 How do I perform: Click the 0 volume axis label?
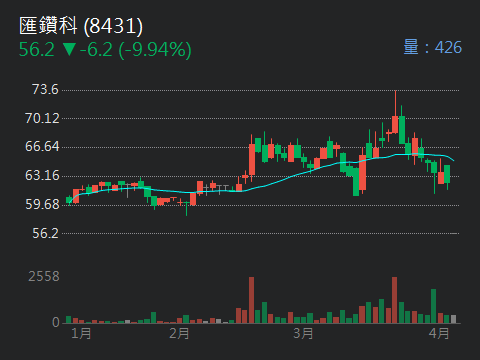[x=56, y=322]
